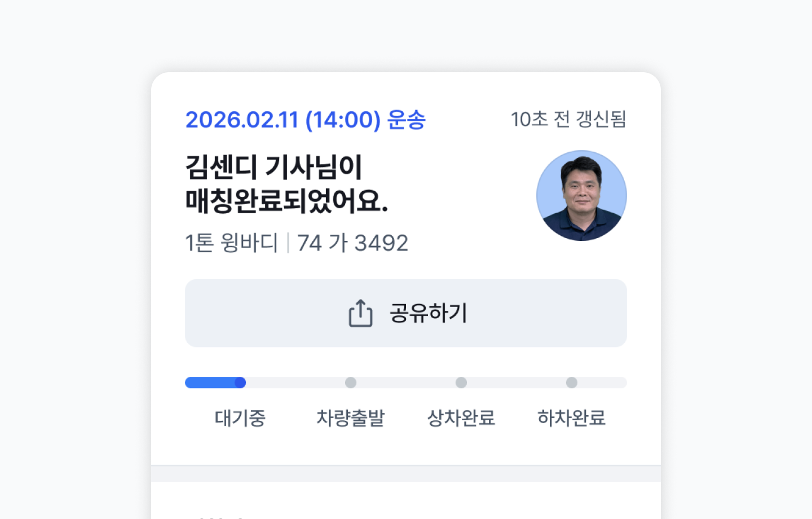Click the progress track between 차량출발 and 상차완료
This screenshot has width=812, height=519.
point(406,382)
